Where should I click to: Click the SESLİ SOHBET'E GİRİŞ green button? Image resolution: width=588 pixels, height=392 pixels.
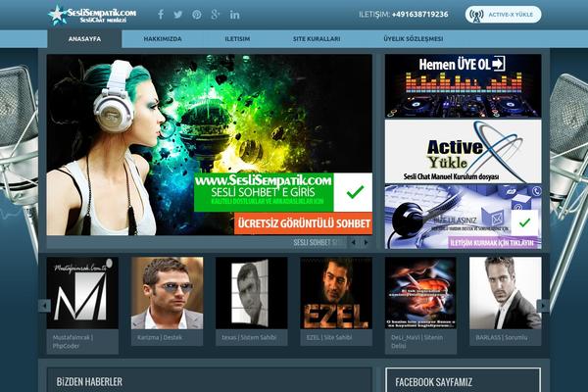[x=264, y=192]
